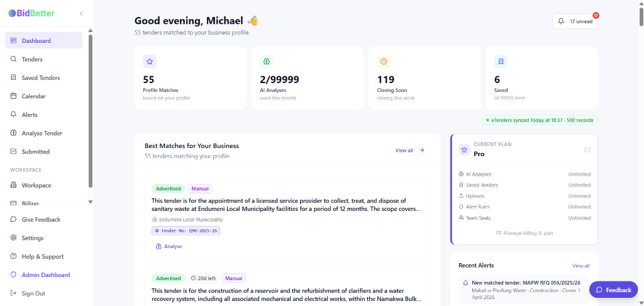
Task: Click the Tenders magnifier icon
Action: pyautogui.click(x=13, y=59)
